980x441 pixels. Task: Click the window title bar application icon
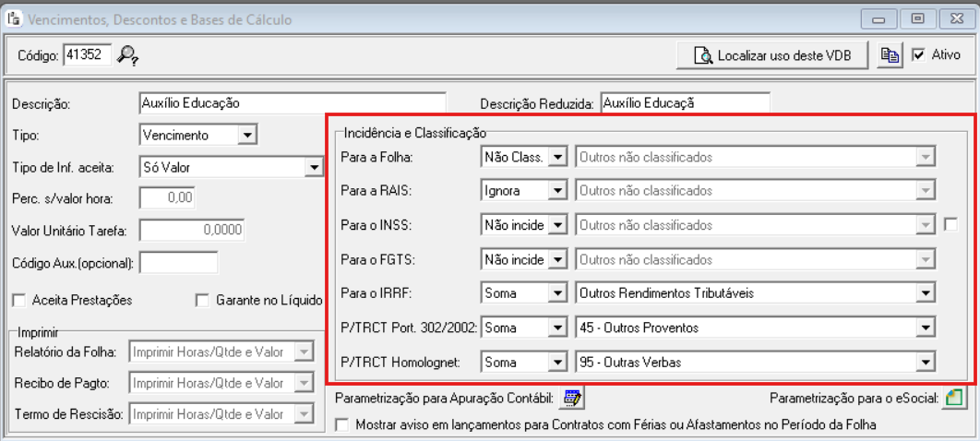point(12,16)
